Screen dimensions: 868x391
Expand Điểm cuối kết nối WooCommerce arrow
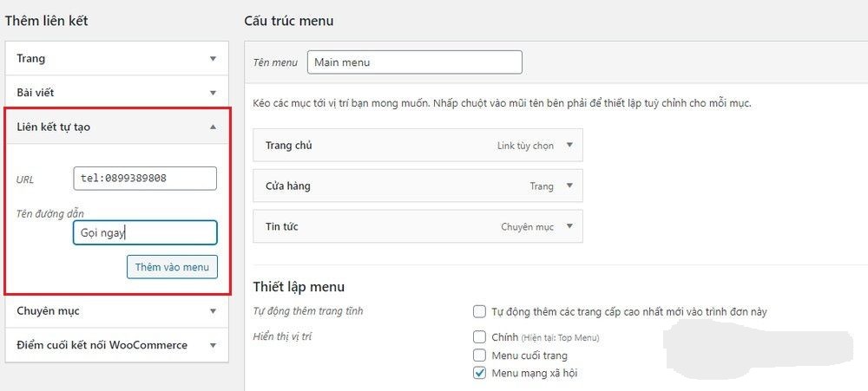(x=213, y=345)
